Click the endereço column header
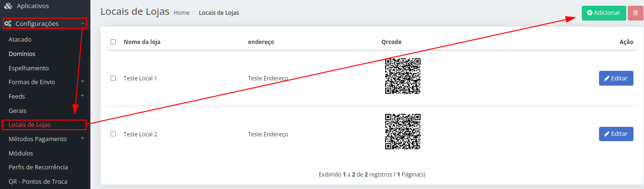This screenshot has height=189, width=644. click(261, 42)
